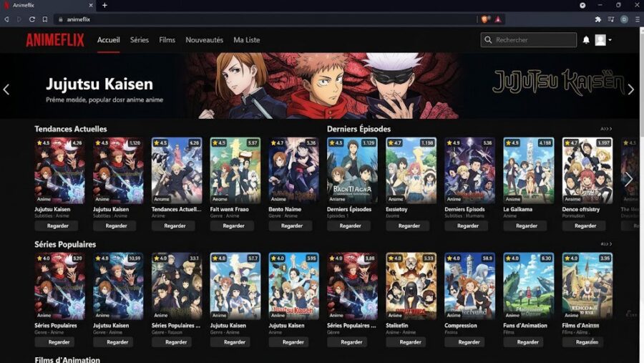Open the Stalketin poster thumbnail
This screenshot has height=363, width=644.
pos(411,286)
